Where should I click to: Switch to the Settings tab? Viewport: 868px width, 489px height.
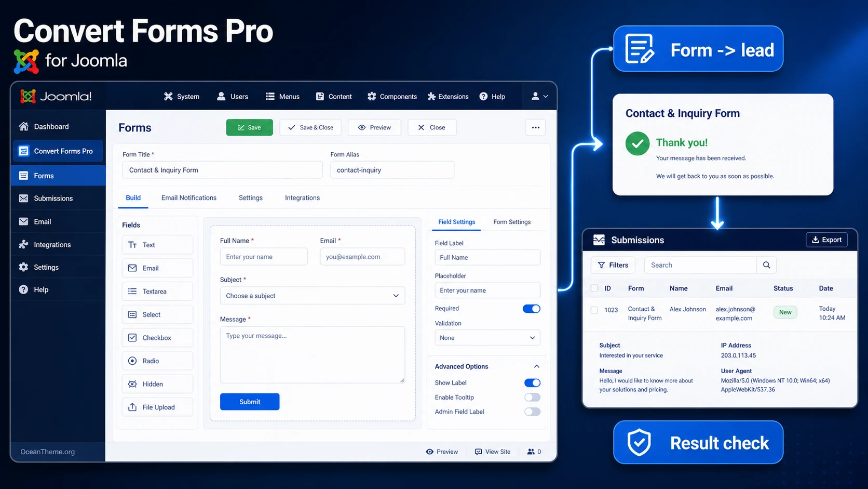pos(251,198)
